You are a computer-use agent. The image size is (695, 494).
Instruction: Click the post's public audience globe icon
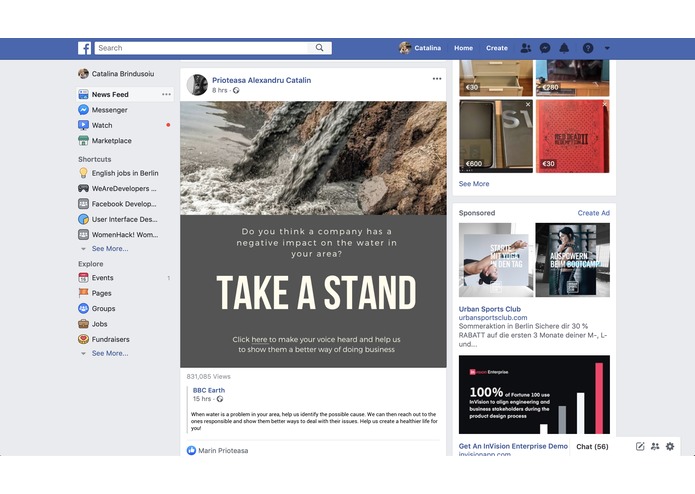(236, 90)
